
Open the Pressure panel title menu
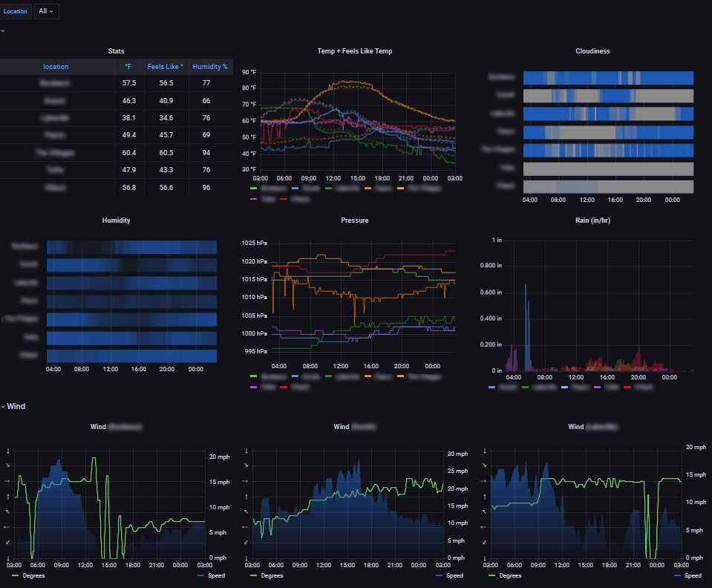click(x=355, y=220)
